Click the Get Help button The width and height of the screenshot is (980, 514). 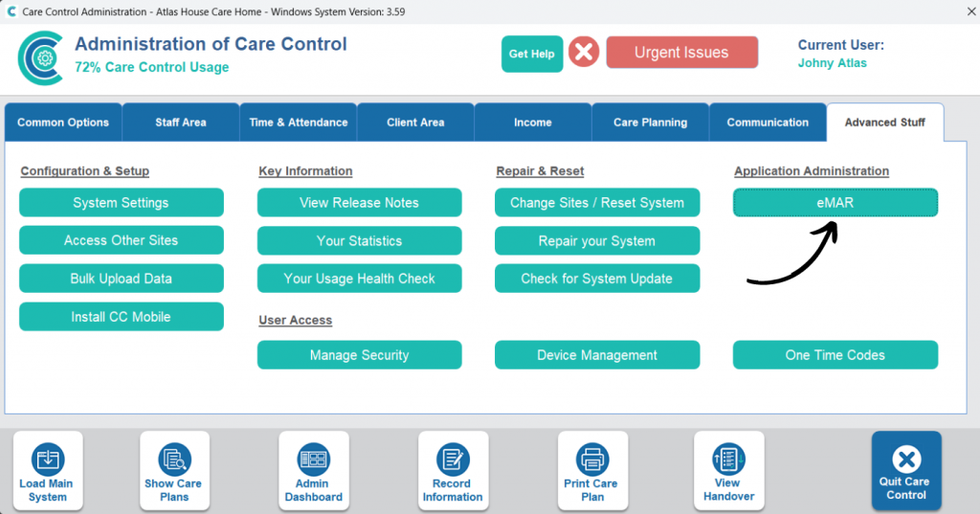pyautogui.click(x=532, y=54)
